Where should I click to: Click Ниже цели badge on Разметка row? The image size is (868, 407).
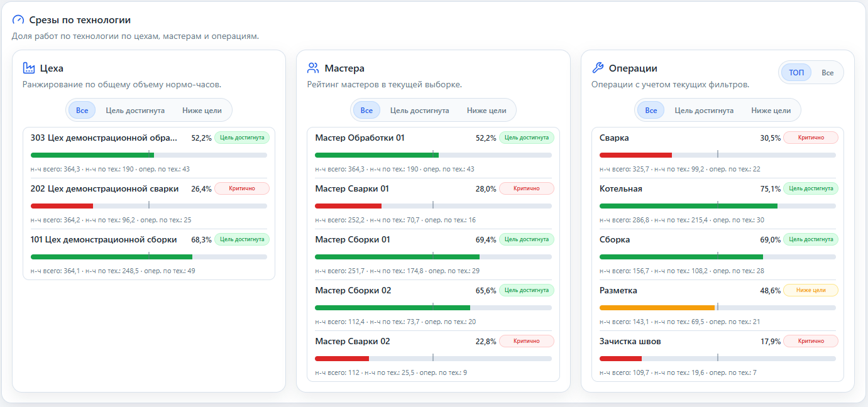[x=811, y=290]
